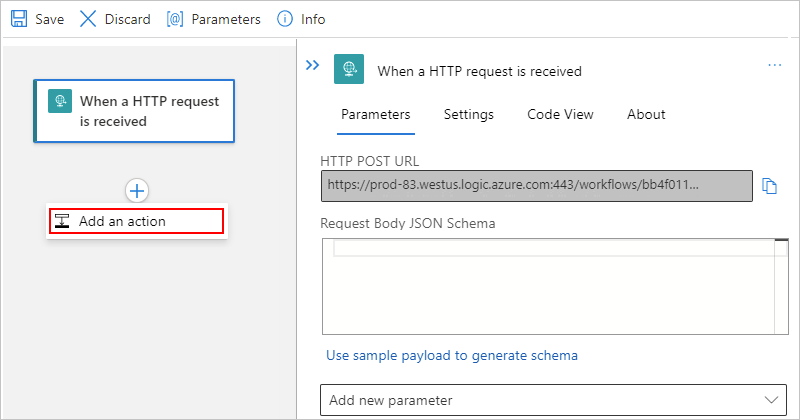Choose Add an action
800x420 pixels.
click(x=137, y=221)
